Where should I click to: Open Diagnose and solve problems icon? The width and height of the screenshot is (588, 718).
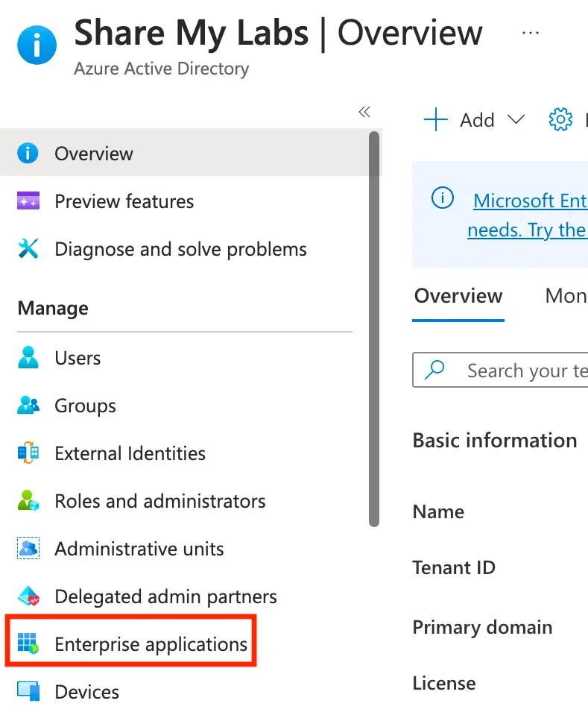(x=28, y=249)
